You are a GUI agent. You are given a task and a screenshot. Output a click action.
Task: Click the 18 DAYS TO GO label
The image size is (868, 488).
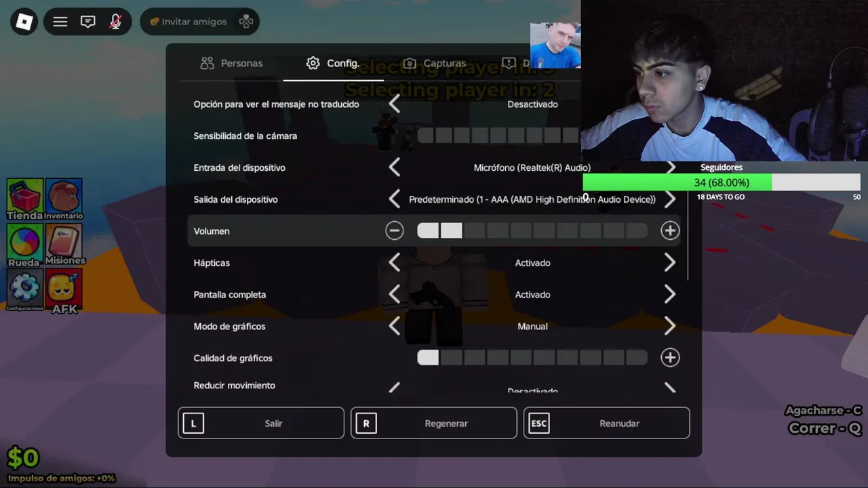coord(721,197)
